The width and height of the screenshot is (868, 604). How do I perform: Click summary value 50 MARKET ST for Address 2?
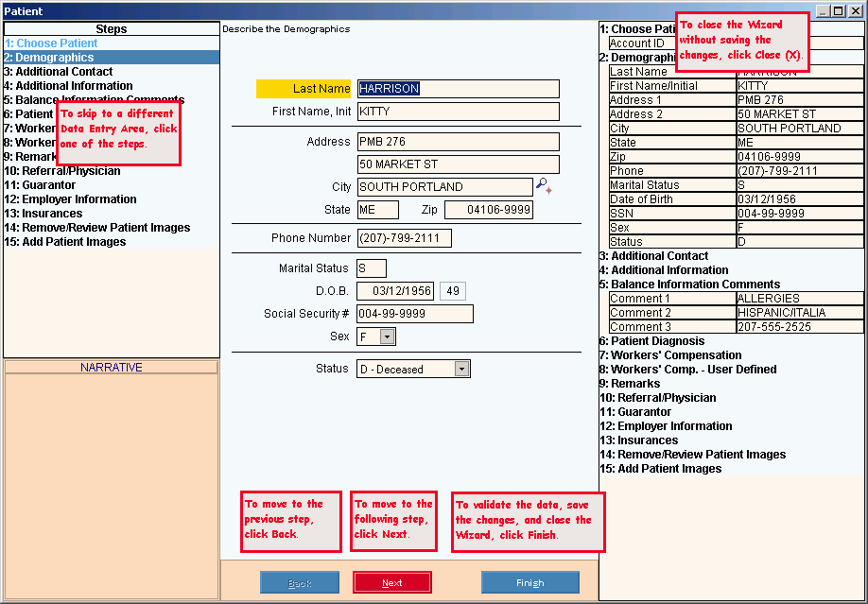799,114
